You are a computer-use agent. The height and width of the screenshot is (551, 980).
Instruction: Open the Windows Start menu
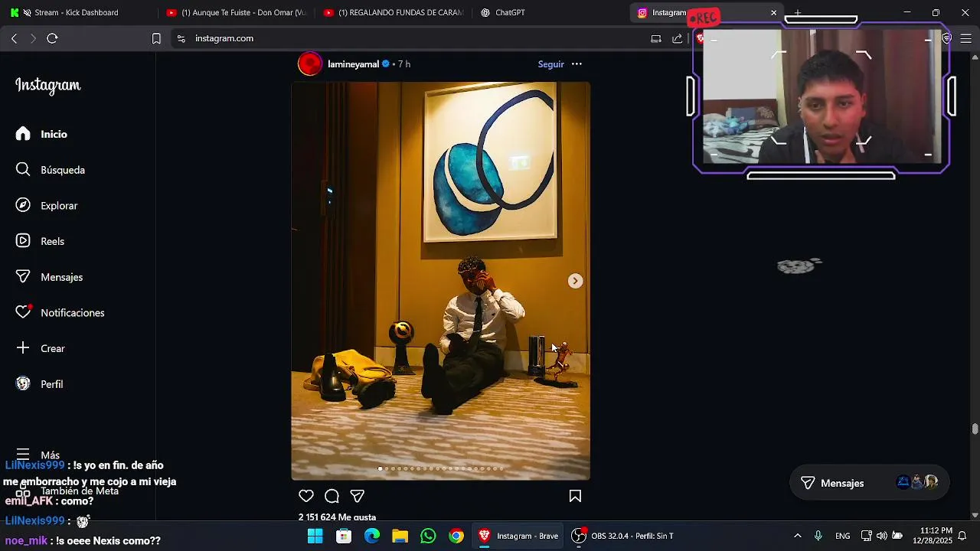[x=315, y=536]
